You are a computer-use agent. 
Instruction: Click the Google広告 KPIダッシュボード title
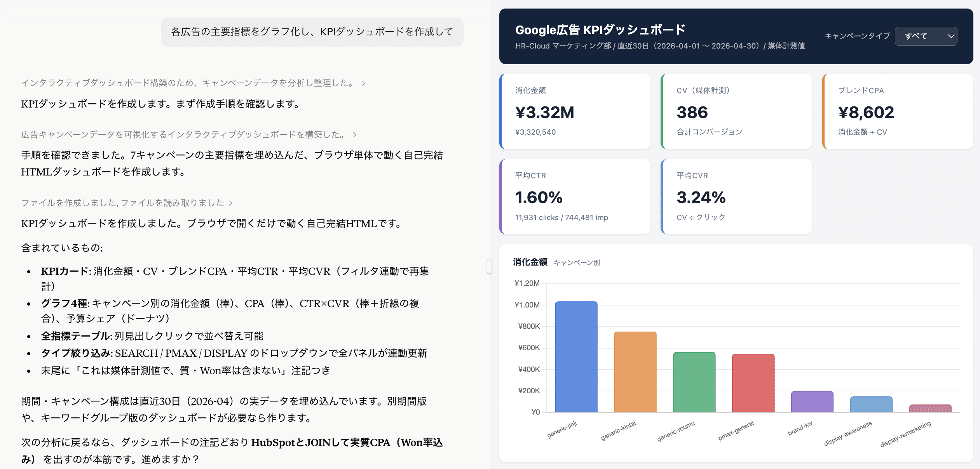point(600,30)
